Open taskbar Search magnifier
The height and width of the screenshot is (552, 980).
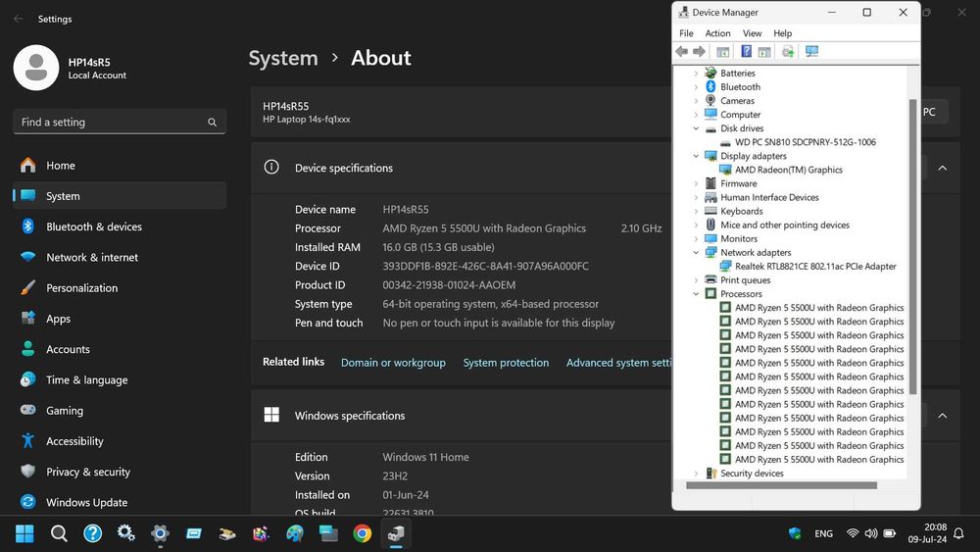[x=59, y=533]
